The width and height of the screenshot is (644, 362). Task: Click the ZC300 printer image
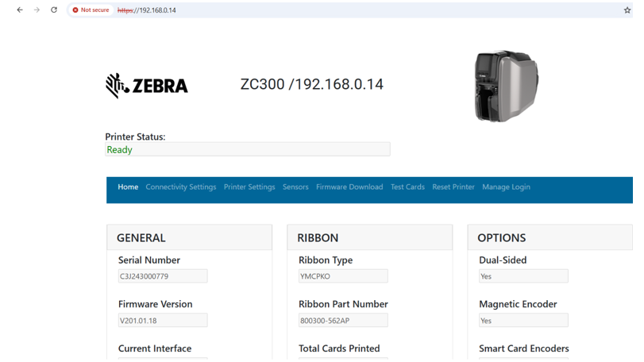[x=506, y=86]
